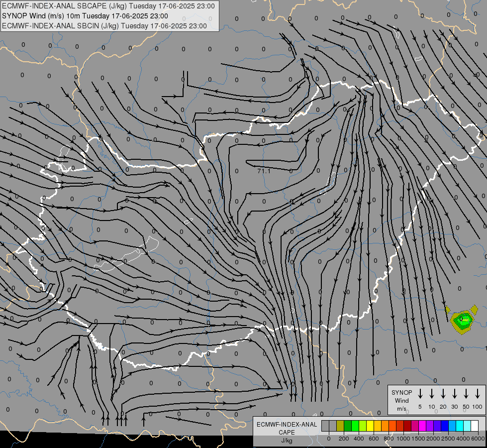Screen dimensions: 487x448
Task: Click the SBCAPE title line in header box
Action: [x=108, y=6]
